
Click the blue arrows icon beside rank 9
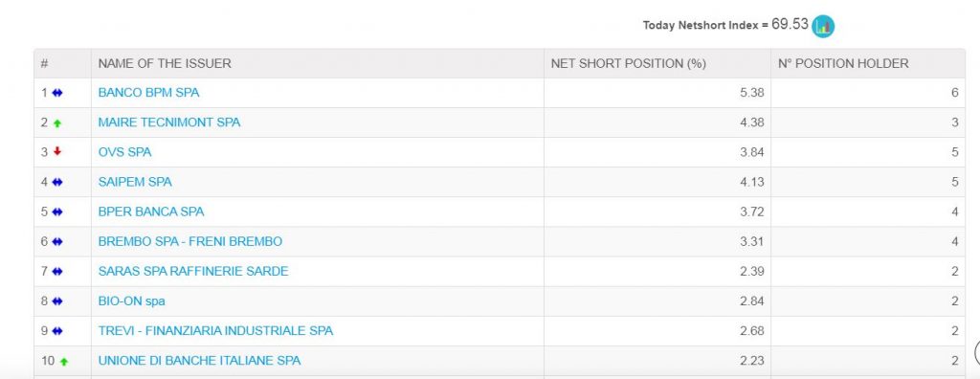[57, 331]
